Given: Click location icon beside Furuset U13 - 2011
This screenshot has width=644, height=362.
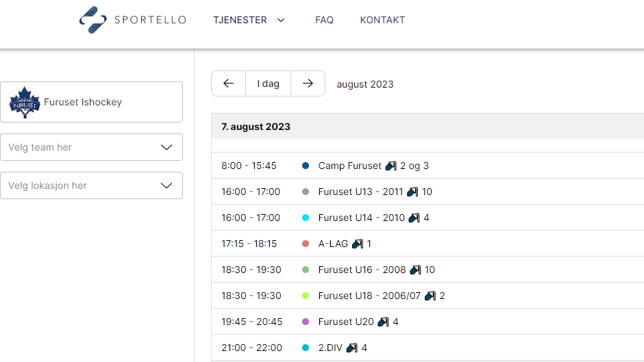Looking at the screenshot, I should point(412,192).
